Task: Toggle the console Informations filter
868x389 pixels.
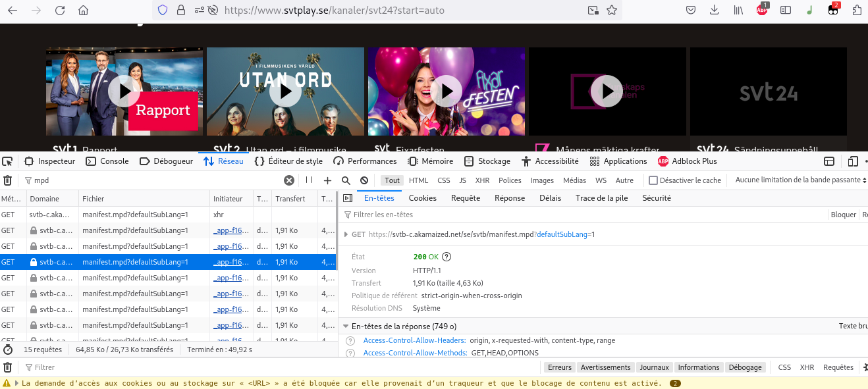Action: [x=699, y=367]
